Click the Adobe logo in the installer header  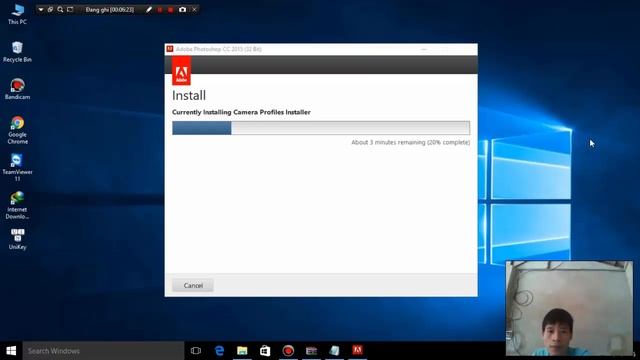[181, 71]
